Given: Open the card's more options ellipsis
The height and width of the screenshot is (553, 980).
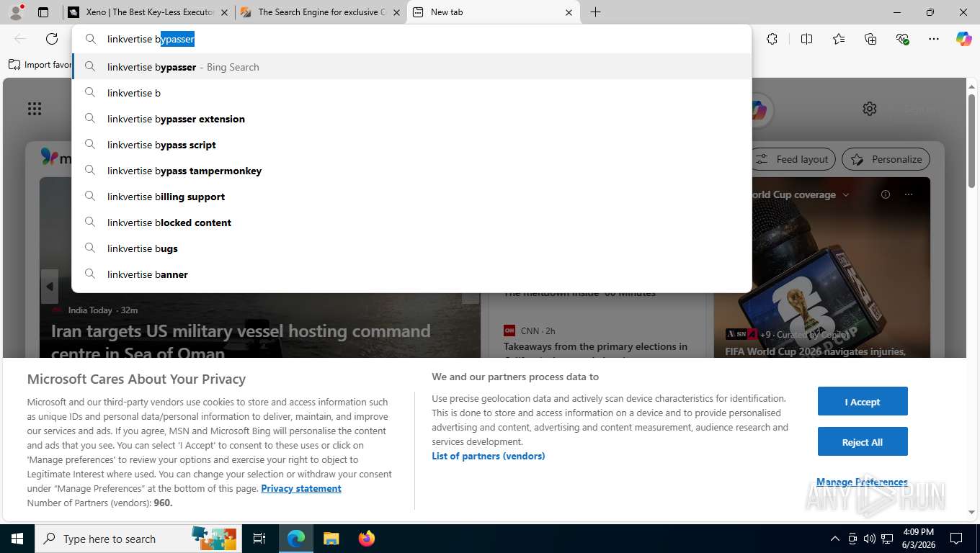Looking at the screenshot, I should (909, 194).
